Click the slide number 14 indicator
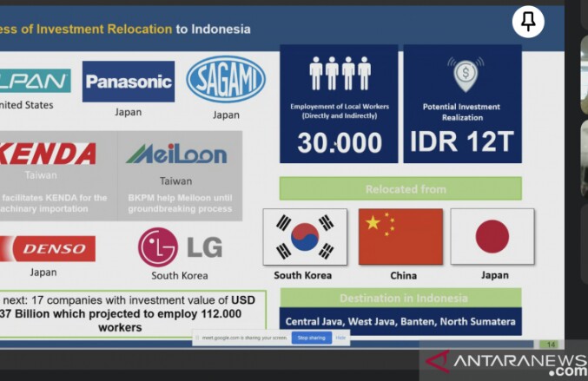 551,345
